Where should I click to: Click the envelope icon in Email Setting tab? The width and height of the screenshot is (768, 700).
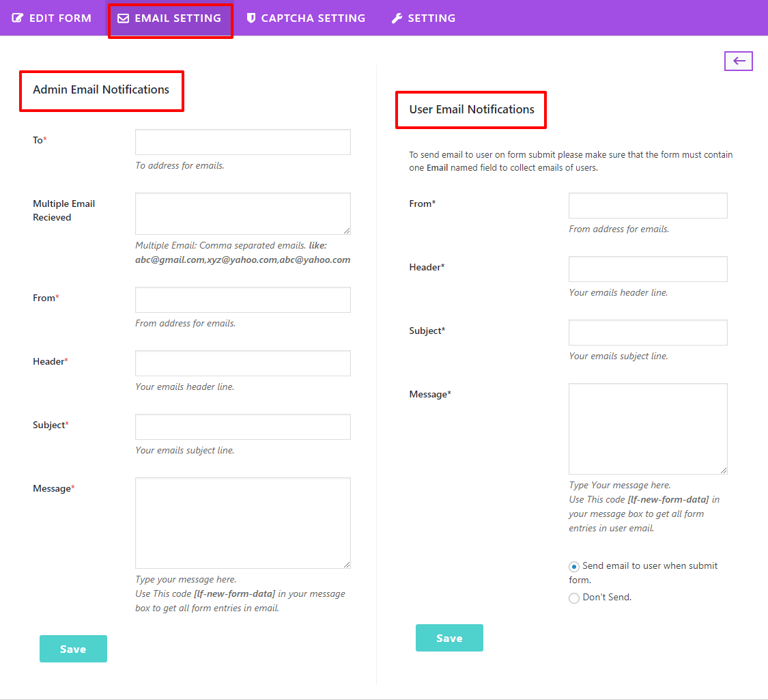click(x=123, y=18)
